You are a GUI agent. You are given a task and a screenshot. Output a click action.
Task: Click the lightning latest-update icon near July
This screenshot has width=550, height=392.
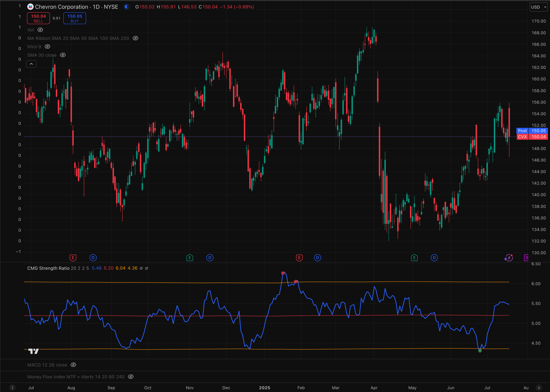pos(509,258)
